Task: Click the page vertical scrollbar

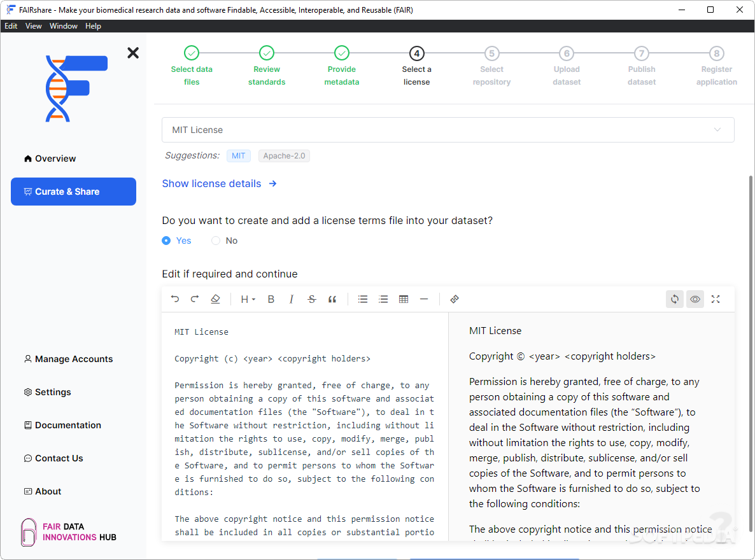Action: pos(751,354)
